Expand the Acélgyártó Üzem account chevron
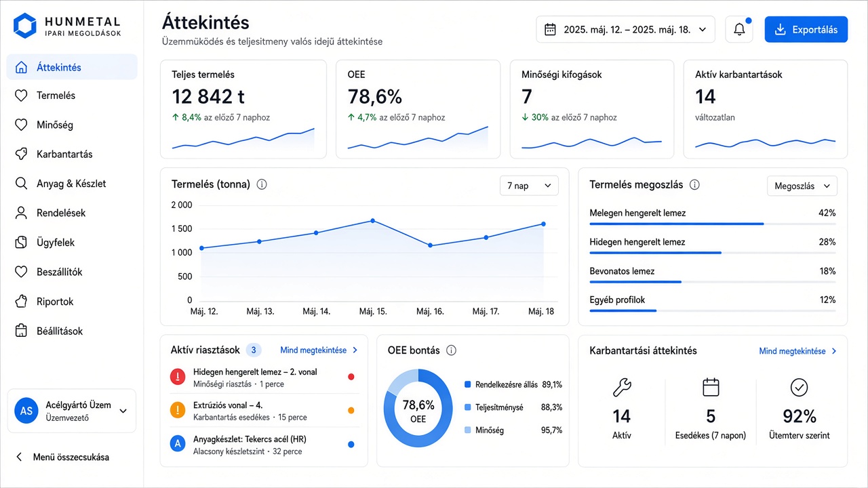Screen dimensions: 868x488 coord(123,411)
